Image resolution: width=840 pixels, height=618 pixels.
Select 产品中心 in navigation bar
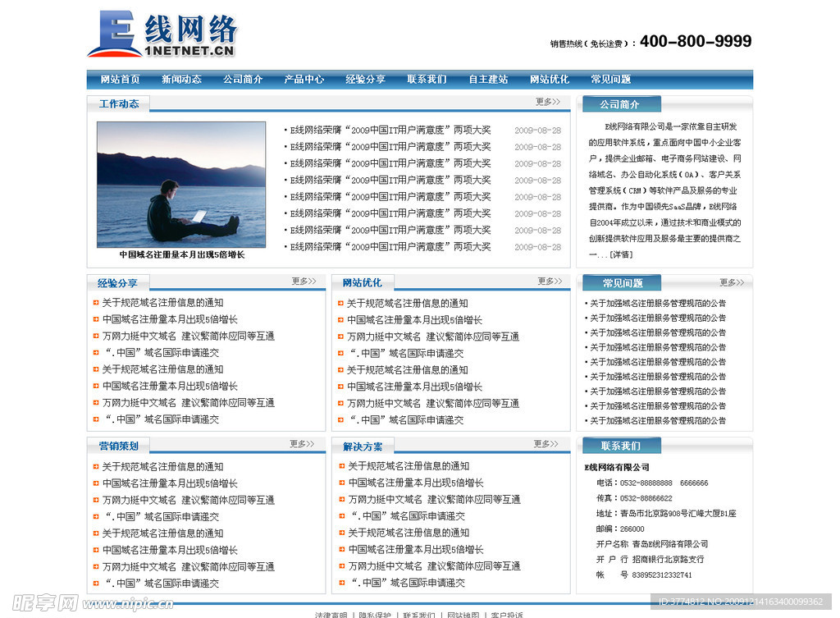pyautogui.click(x=304, y=80)
